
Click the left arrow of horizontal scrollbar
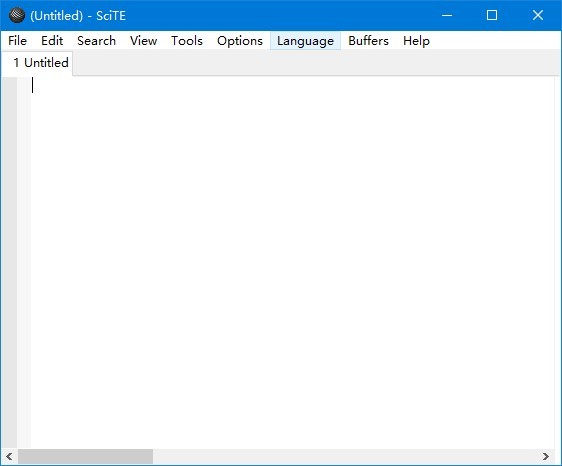click(9, 456)
